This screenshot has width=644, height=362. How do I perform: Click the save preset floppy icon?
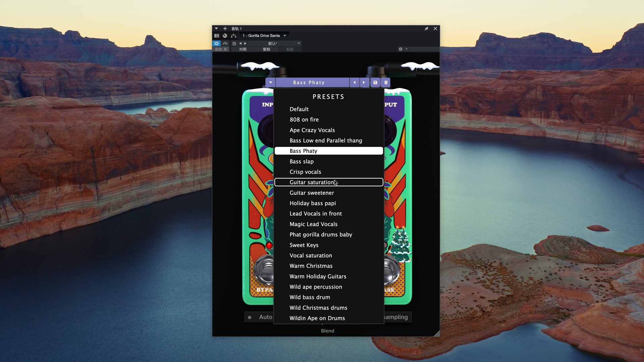(375, 82)
